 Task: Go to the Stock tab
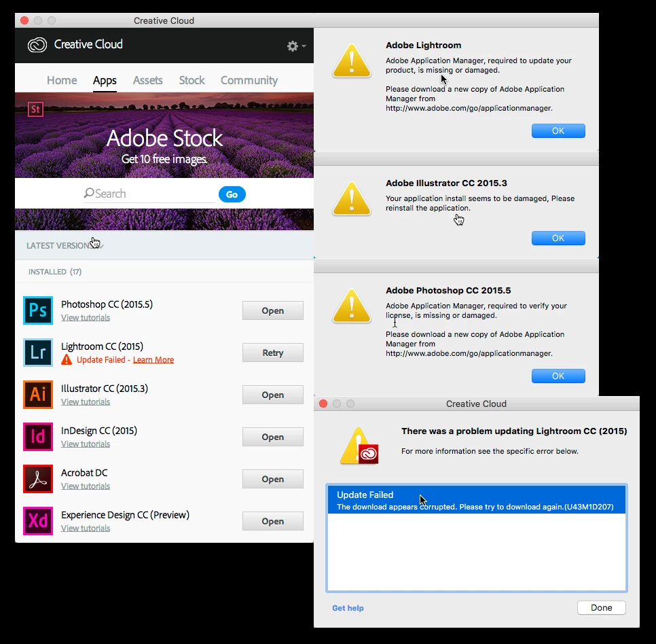[192, 80]
